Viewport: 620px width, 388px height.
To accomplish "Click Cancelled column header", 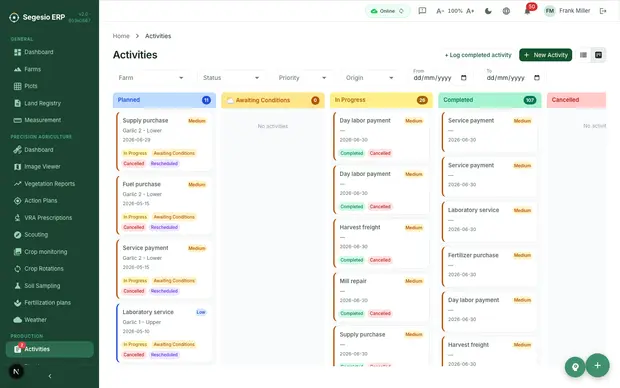I will click(577, 100).
